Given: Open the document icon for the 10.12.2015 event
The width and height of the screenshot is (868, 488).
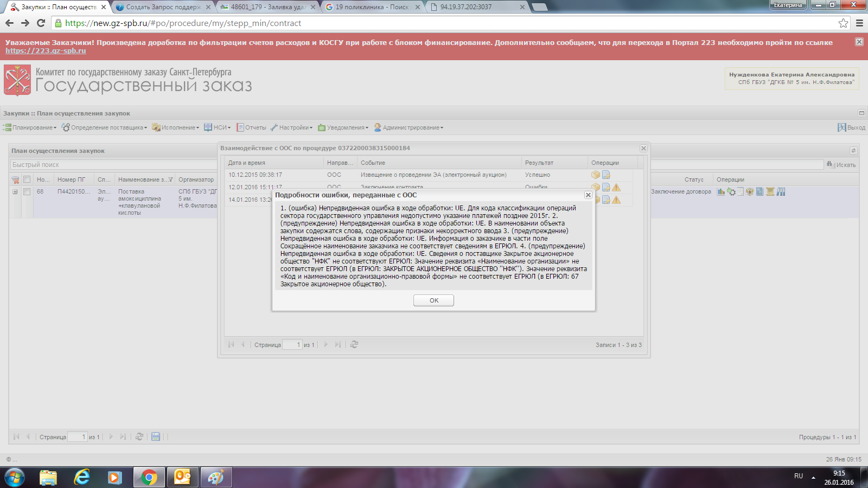Looking at the screenshot, I should point(606,175).
